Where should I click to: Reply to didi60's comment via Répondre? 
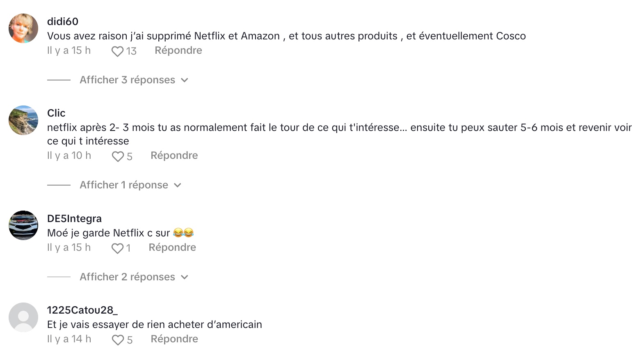178,50
